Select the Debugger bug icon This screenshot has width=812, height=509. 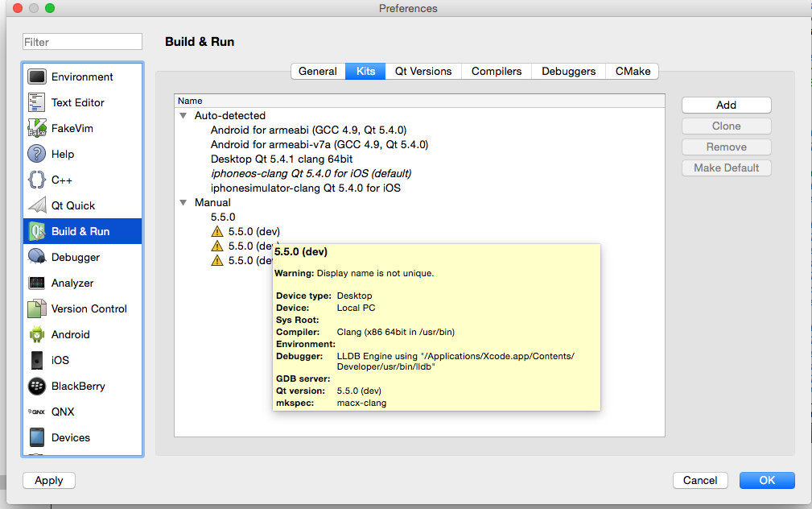pyautogui.click(x=37, y=257)
